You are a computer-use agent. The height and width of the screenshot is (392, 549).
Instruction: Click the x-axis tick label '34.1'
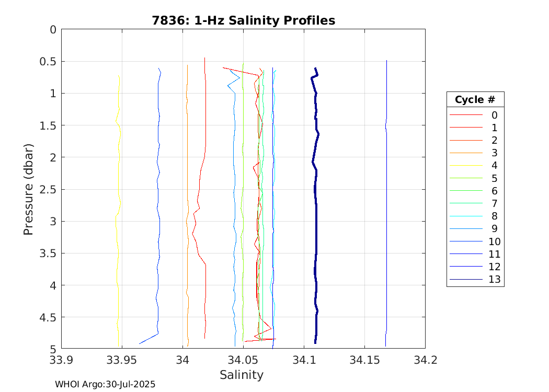tap(304, 360)
